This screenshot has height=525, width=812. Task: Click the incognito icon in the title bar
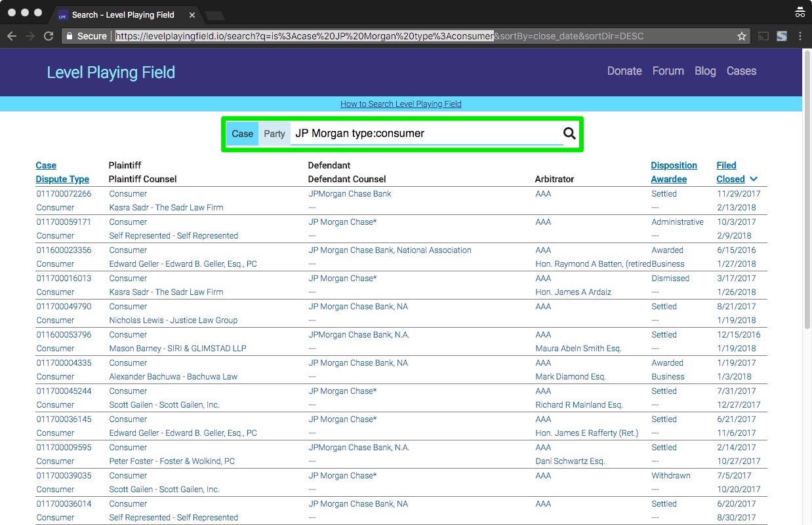800,12
